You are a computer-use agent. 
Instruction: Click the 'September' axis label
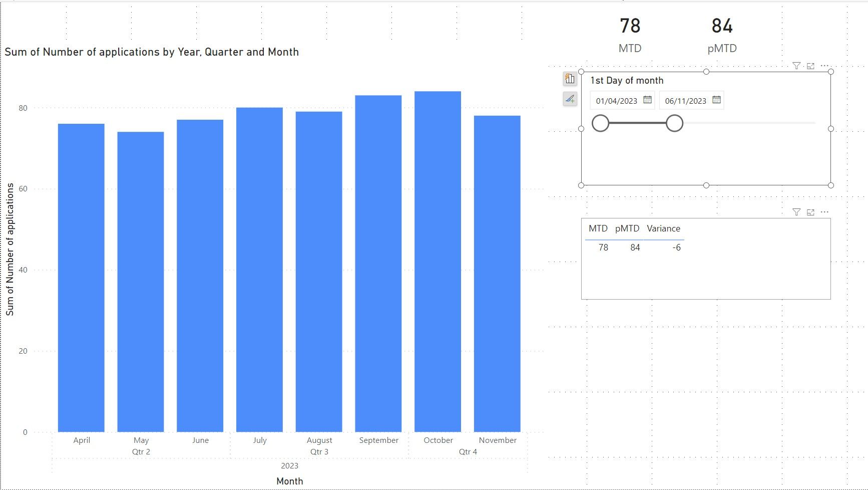(378, 440)
